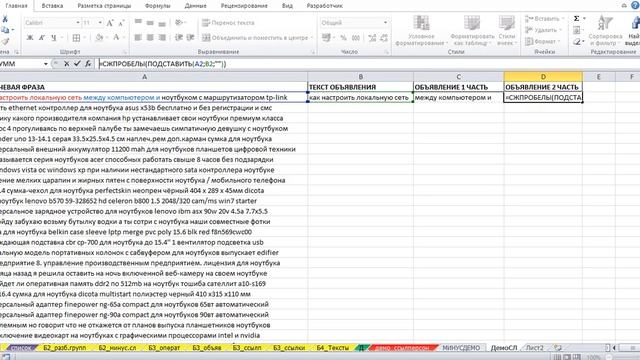Apply percent style format
The width and height of the screenshot is (640, 360).
(343, 38)
